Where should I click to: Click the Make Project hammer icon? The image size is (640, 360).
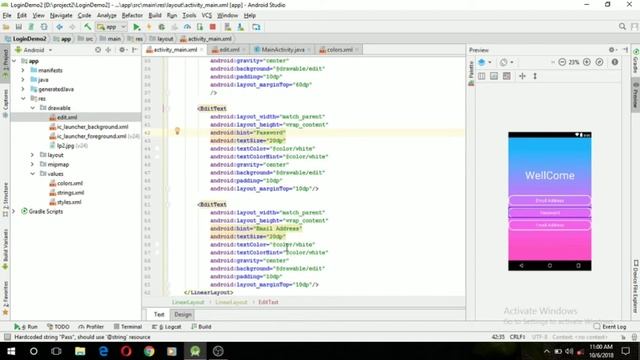click(87, 27)
